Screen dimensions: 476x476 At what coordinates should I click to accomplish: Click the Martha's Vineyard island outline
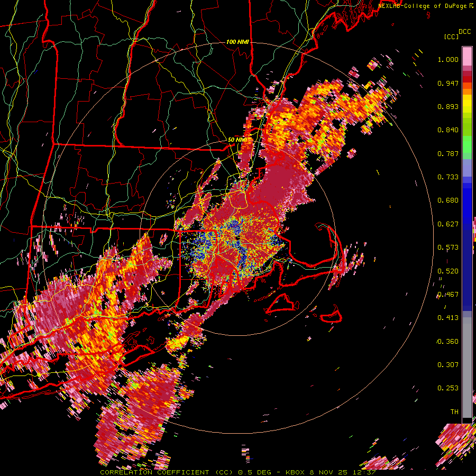[x=281, y=303]
